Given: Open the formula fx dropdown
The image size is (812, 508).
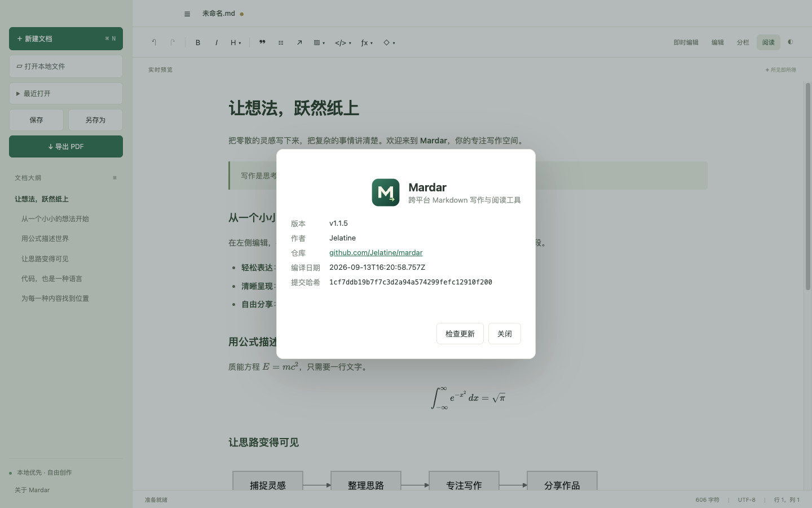Looking at the screenshot, I should click(367, 42).
